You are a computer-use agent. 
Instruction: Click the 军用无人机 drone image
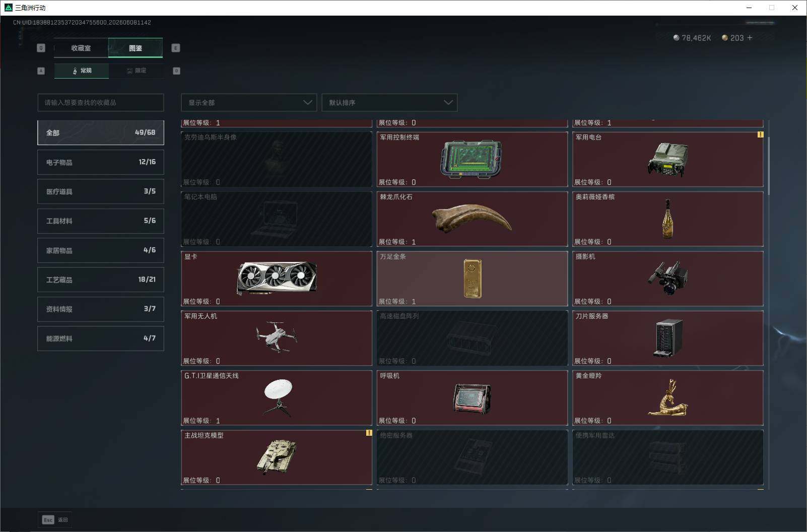pyautogui.click(x=277, y=337)
